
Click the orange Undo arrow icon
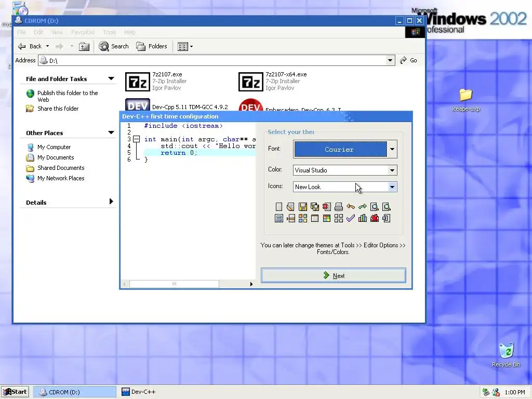[351, 207]
